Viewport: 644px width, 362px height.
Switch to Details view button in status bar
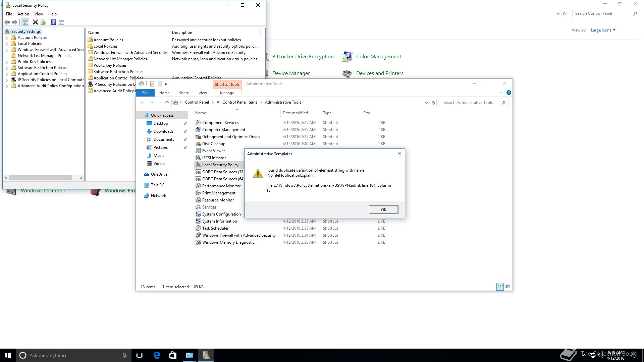point(500,287)
